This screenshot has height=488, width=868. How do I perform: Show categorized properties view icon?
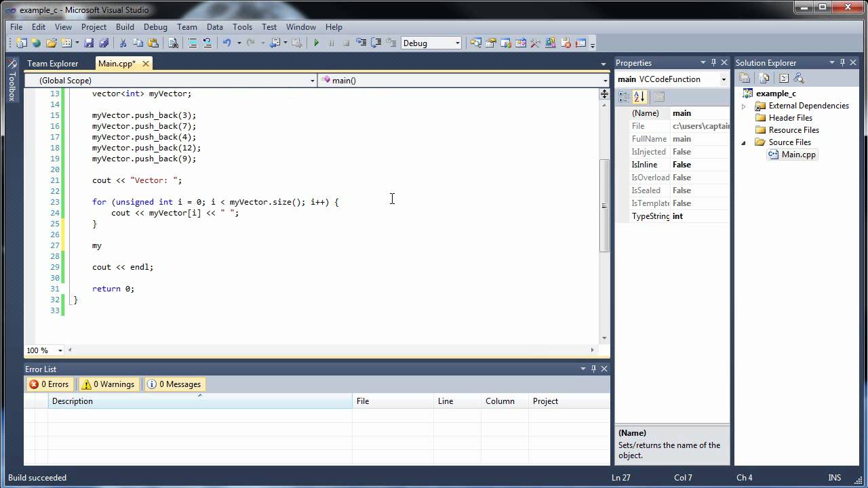pos(625,97)
